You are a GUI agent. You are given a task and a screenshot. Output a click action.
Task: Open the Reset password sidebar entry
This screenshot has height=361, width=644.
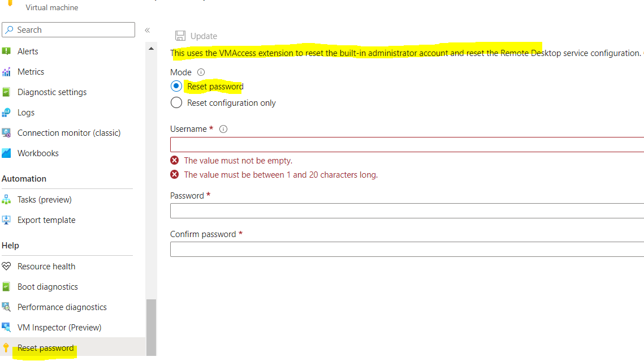tap(46, 347)
